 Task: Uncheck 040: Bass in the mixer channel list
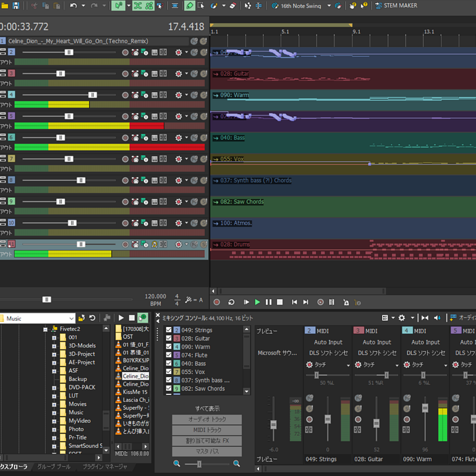[x=169, y=363]
